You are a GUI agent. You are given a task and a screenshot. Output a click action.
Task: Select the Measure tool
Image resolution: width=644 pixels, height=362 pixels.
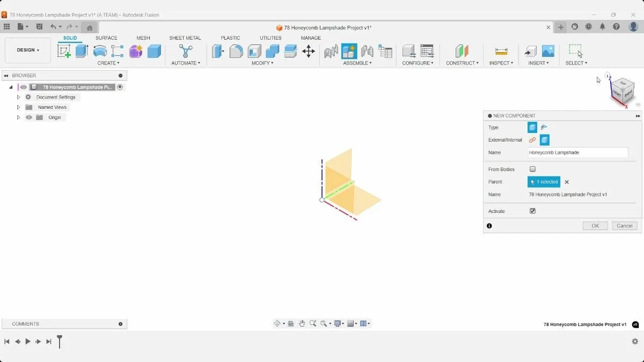click(501, 51)
